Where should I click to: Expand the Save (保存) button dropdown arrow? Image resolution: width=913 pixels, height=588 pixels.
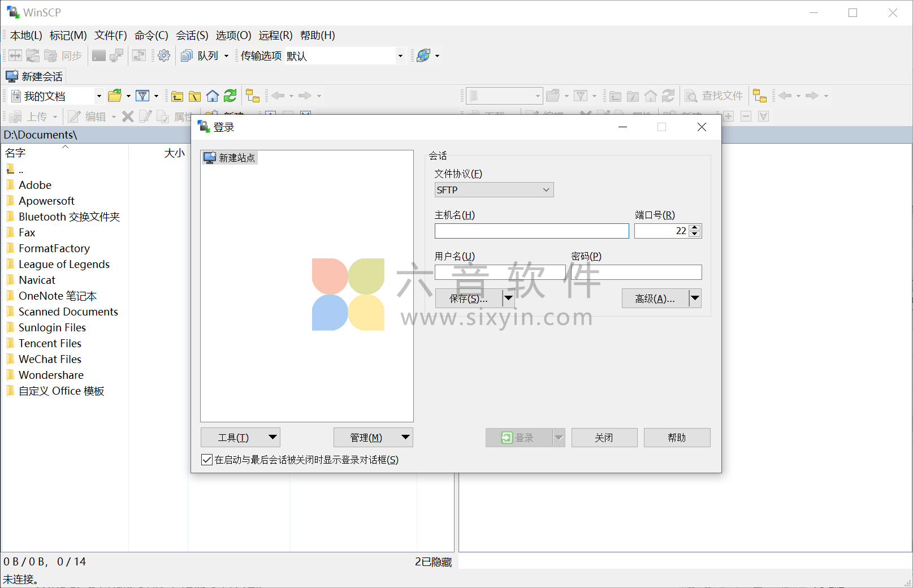tap(508, 298)
